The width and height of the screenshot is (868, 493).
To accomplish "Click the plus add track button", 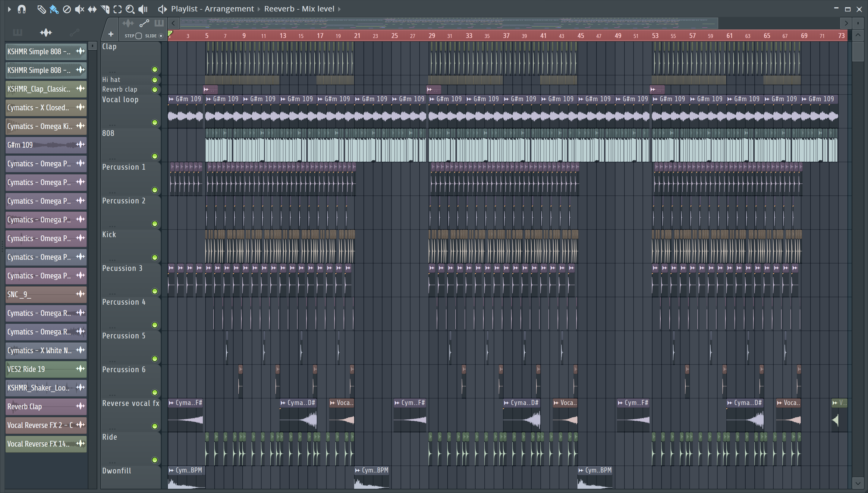I will [x=111, y=34].
